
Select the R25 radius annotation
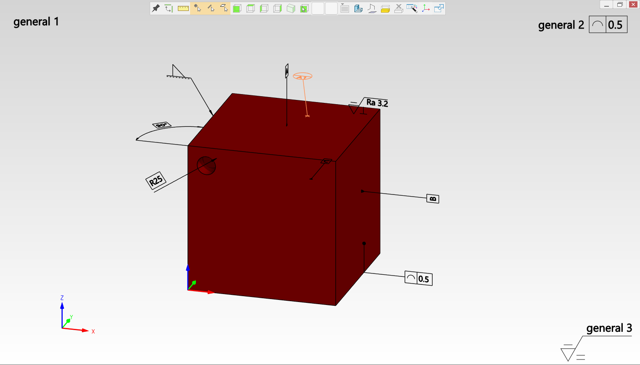point(156,180)
